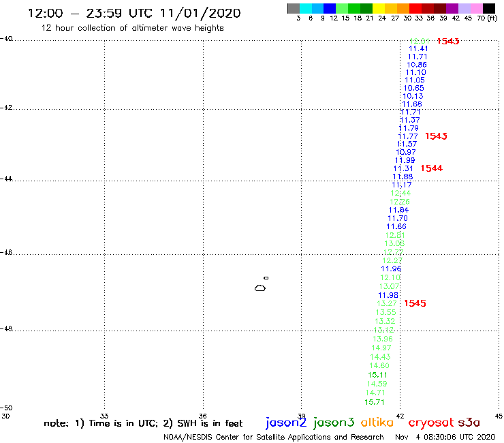Click the wave height value 11.10
The width and height of the screenshot is (504, 443).
[x=416, y=73]
